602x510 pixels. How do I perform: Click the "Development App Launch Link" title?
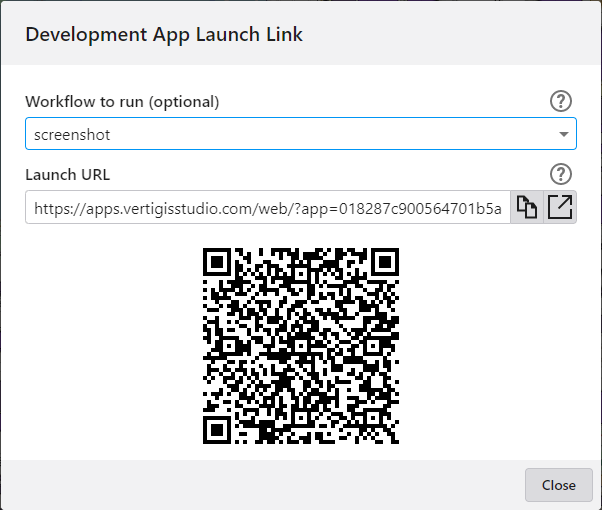(x=164, y=34)
